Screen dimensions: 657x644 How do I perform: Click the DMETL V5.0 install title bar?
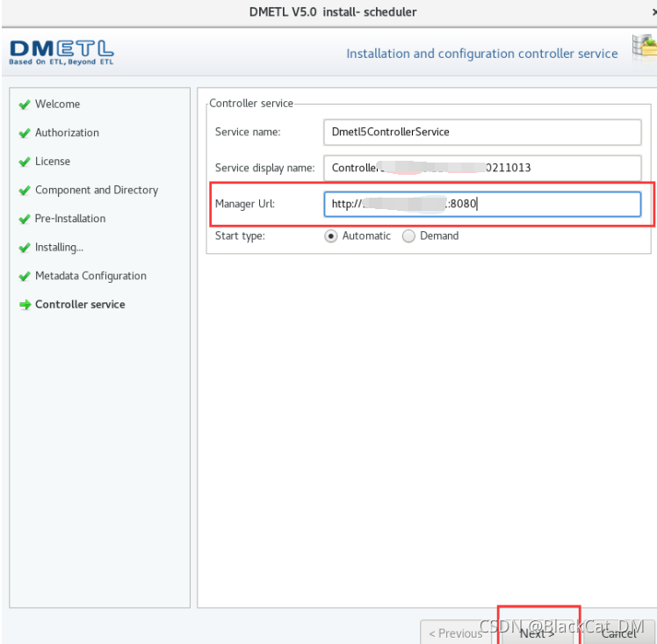[x=333, y=12]
